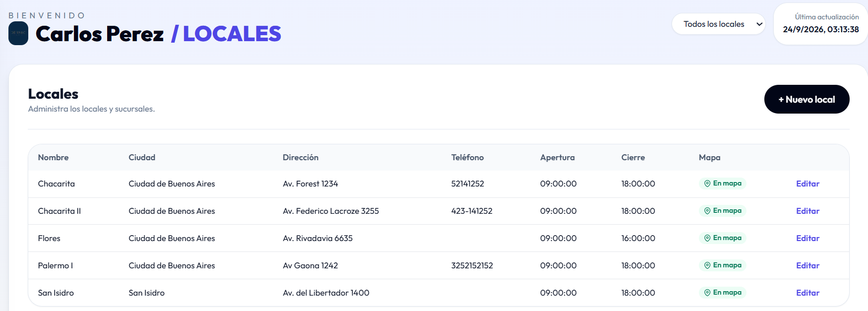Click the 'Dirección' column header

click(x=301, y=157)
